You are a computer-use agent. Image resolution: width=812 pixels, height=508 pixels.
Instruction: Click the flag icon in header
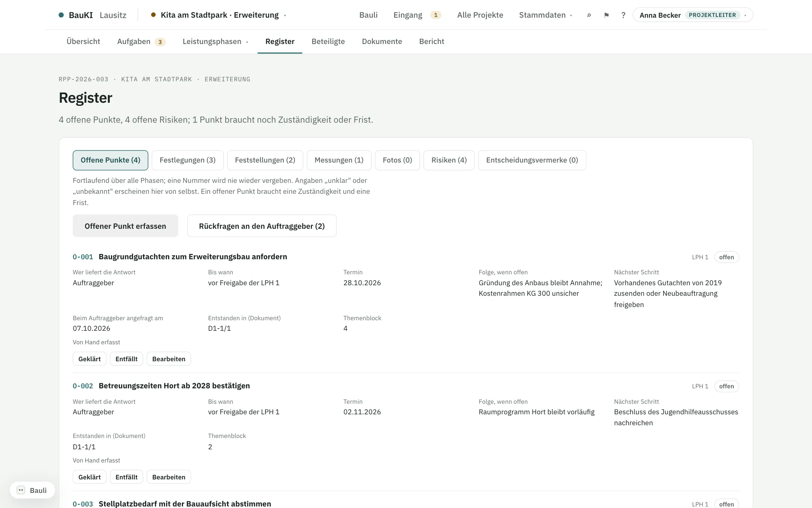point(606,15)
